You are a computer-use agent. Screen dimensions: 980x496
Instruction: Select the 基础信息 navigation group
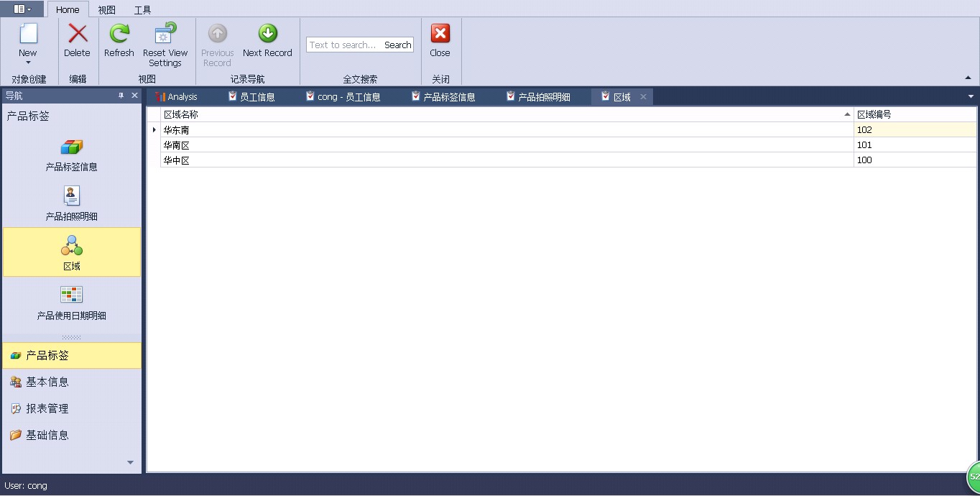tap(72, 435)
